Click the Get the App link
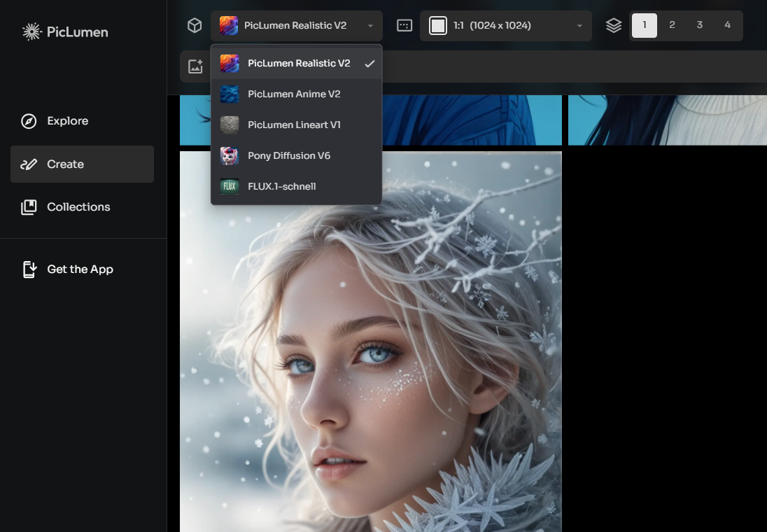The height and width of the screenshot is (532, 767). (82, 269)
